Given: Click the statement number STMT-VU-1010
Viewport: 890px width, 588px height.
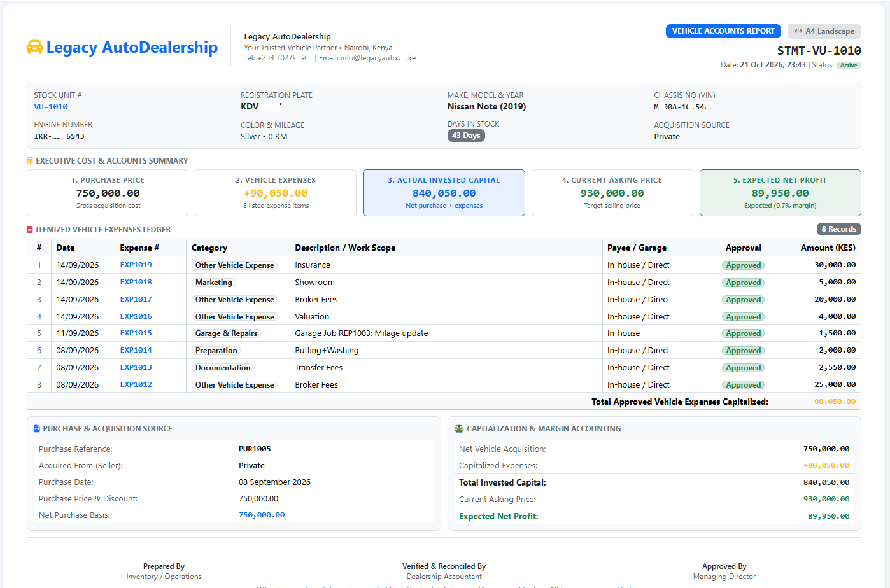Looking at the screenshot, I should coord(819,50).
